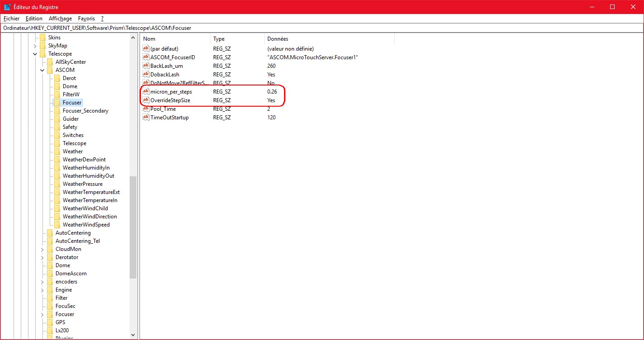Viewport: 644px width, 340px height.
Task: Click the TimeOutStartup value icon
Action: (146, 118)
